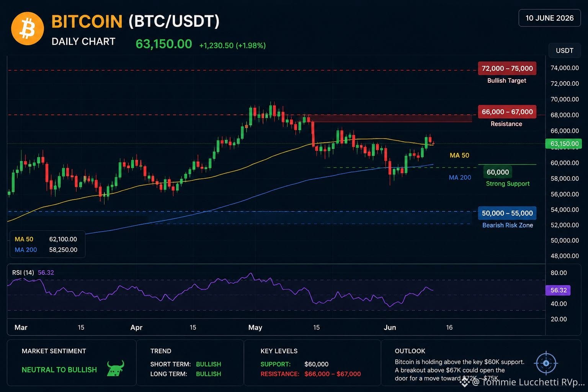Image resolution: width=588 pixels, height=392 pixels.
Task: Click the green 63,150.00 price axis marker
Action: pyautogui.click(x=563, y=144)
